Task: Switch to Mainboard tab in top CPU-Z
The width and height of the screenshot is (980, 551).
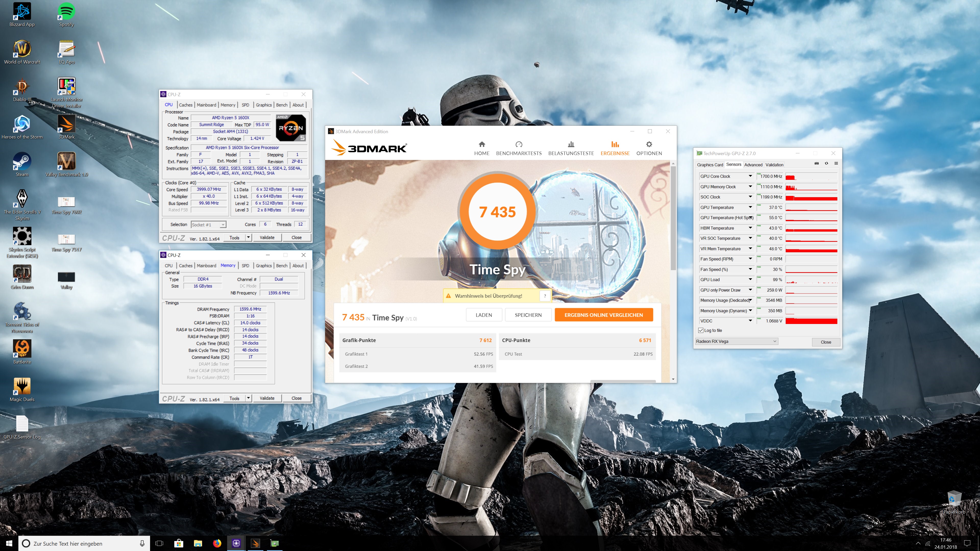Action: 206,105
